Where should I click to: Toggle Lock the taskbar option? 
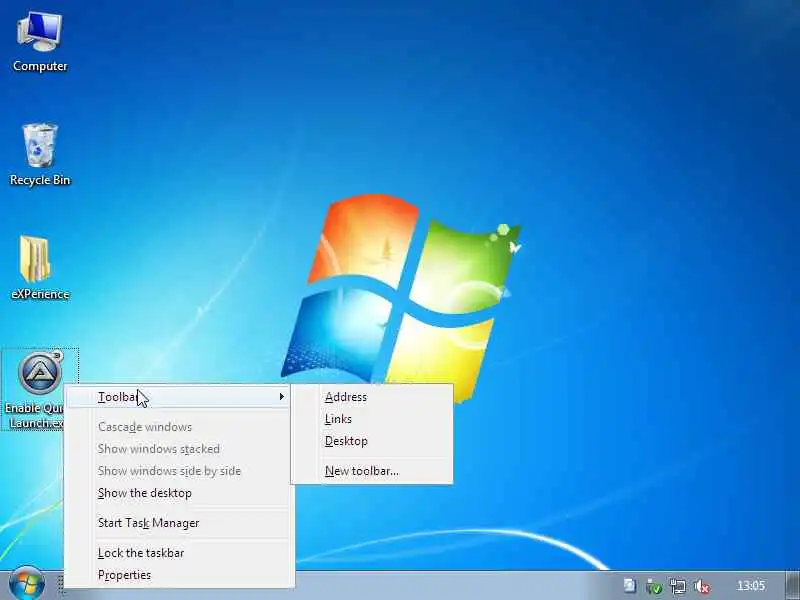179,553
